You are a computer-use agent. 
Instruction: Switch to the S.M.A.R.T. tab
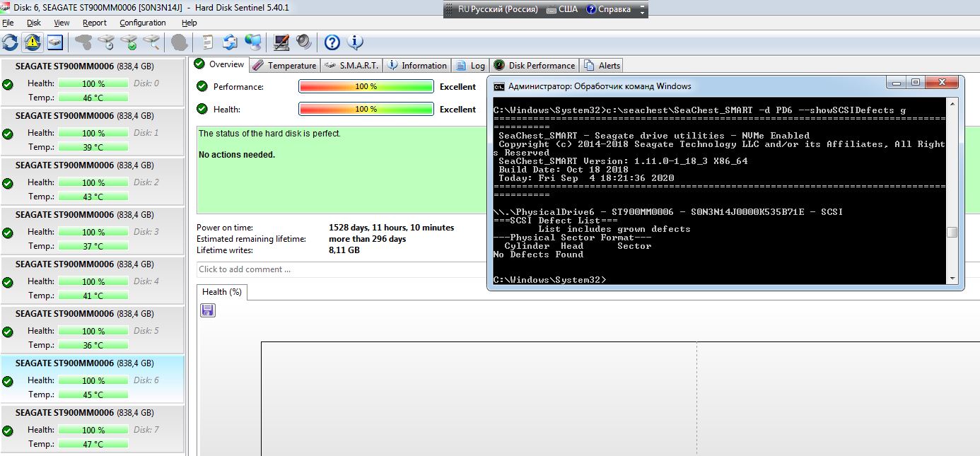tap(351, 65)
